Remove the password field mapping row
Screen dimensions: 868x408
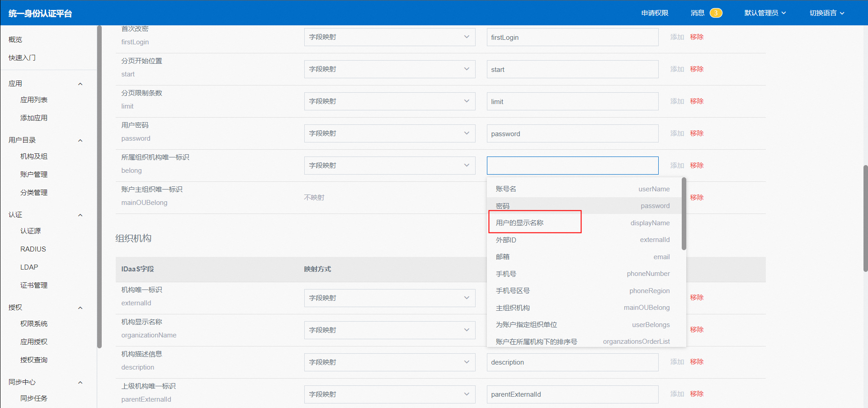click(x=696, y=133)
